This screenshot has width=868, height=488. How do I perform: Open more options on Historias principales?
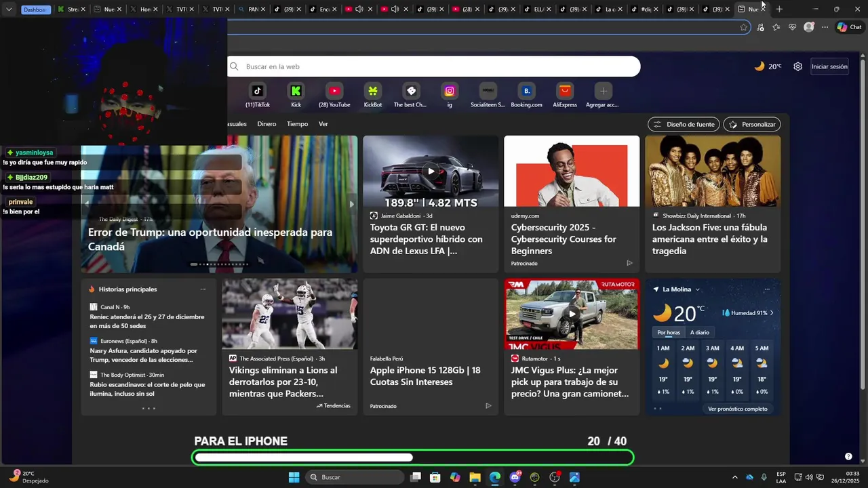(203, 289)
